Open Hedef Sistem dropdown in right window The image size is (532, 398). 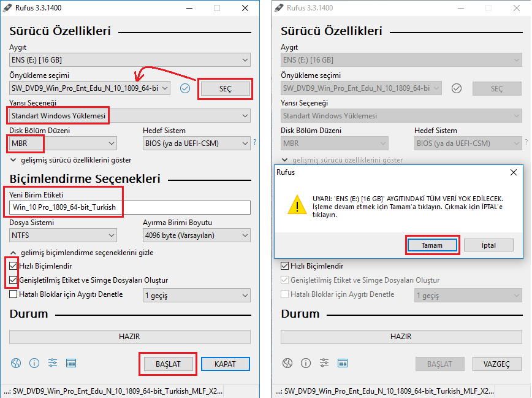tap(468, 144)
